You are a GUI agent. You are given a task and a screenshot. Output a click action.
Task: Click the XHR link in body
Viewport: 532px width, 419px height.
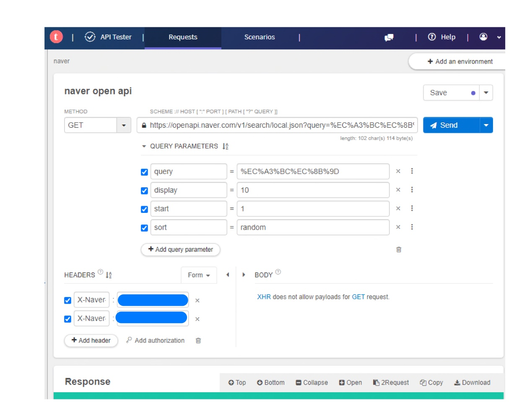tap(264, 297)
